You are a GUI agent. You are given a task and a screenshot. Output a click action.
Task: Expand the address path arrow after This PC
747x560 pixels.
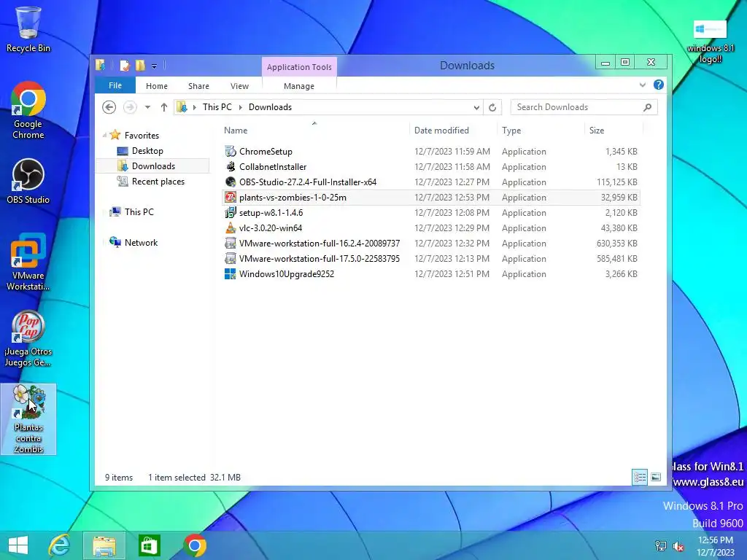pos(240,107)
